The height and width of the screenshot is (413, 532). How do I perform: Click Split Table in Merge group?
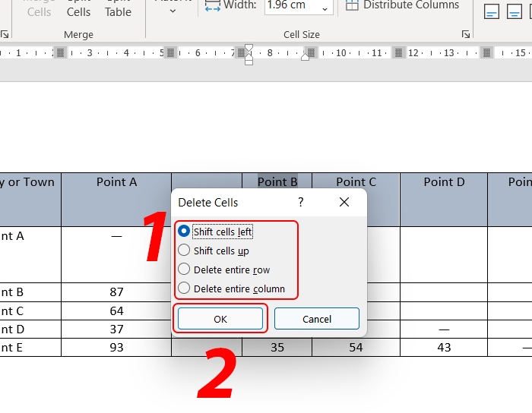pyautogui.click(x=118, y=8)
